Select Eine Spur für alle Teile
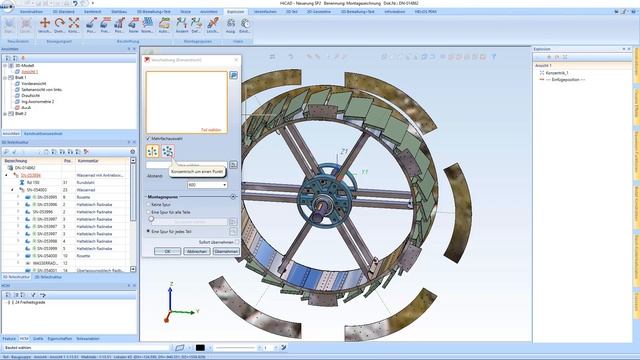Image resolution: width=640 pixels, height=360 pixels. [x=148, y=212]
